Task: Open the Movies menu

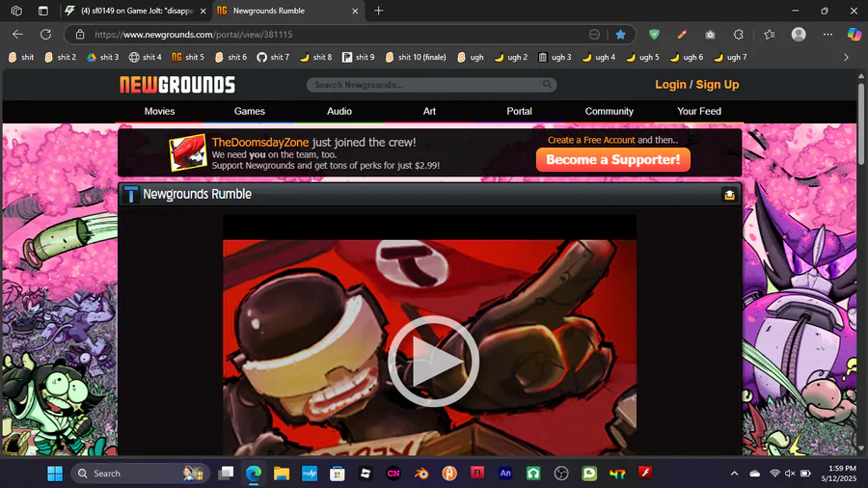Action: pyautogui.click(x=159, y=111)
